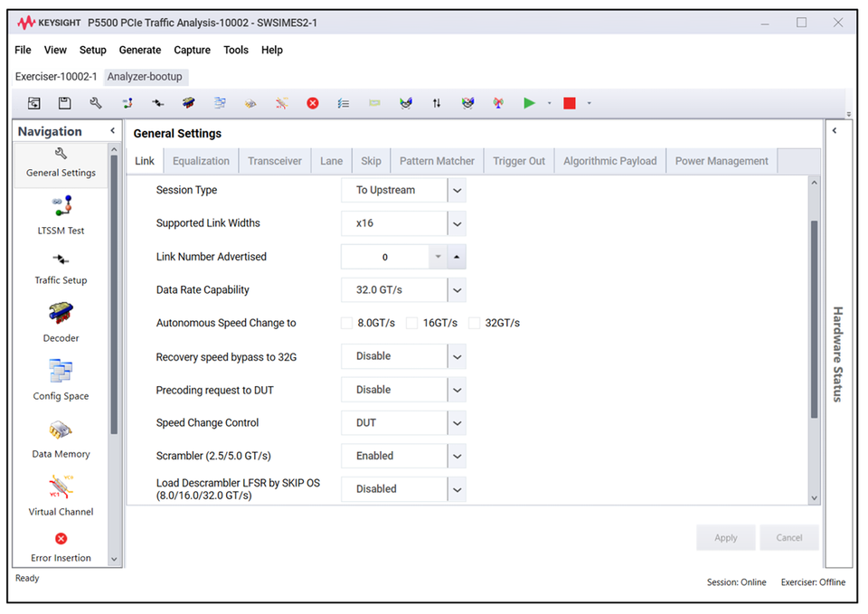Open the Capture menu
868x614 pixels.
[192, 50]
